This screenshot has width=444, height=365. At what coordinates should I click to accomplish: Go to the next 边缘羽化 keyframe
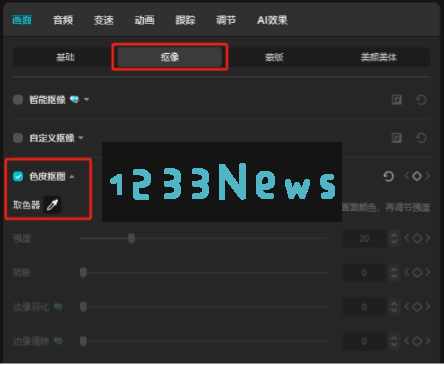pyautogui.click(x=427, y=307)
